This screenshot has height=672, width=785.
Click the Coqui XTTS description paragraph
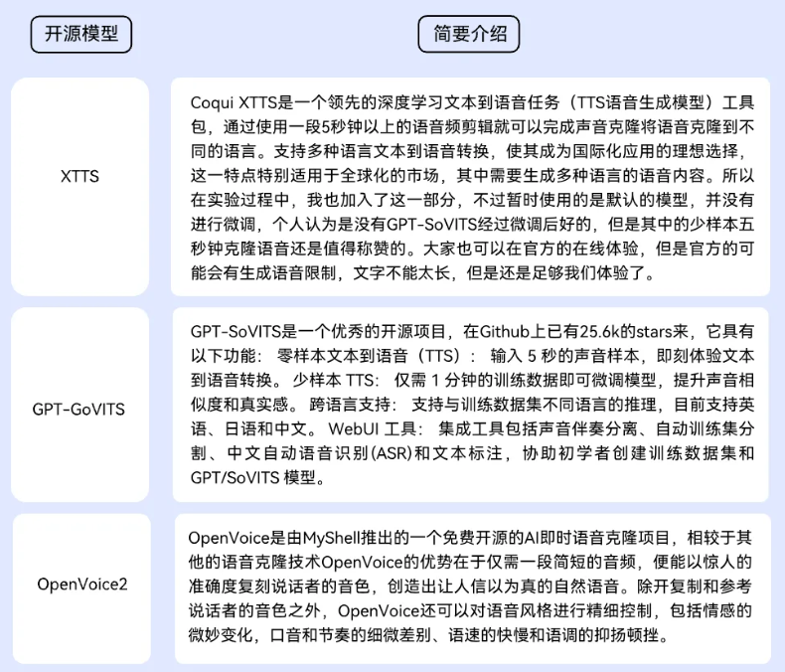coord(471,186)
